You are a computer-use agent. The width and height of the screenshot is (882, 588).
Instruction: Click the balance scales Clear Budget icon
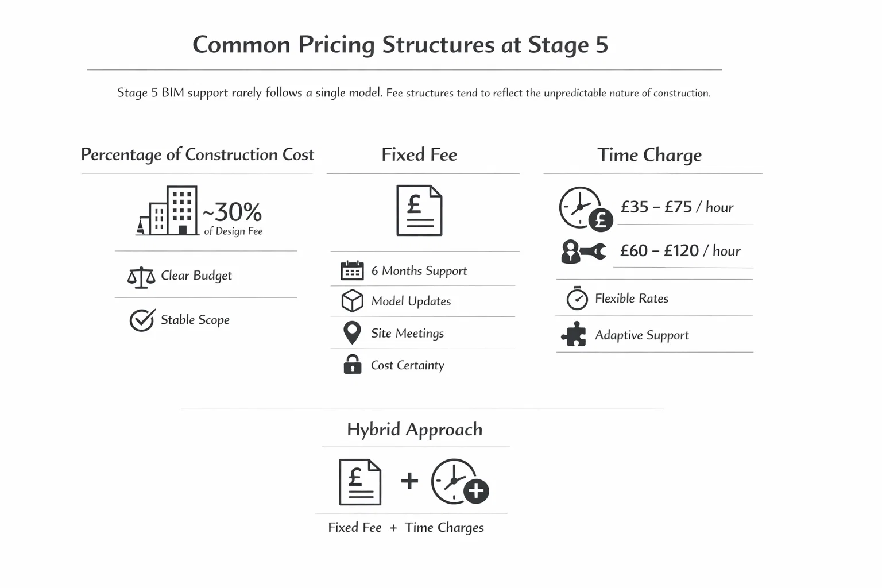coord(141,277)
